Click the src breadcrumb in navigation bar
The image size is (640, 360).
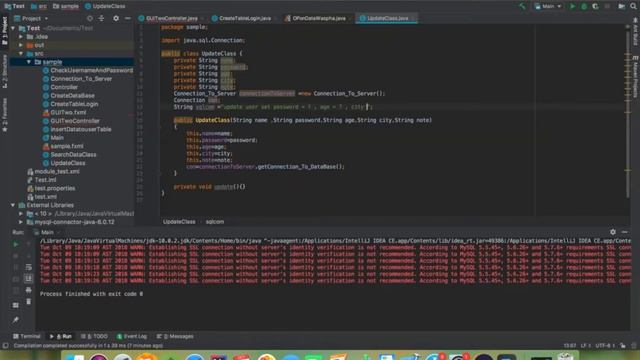click(39, 6)
